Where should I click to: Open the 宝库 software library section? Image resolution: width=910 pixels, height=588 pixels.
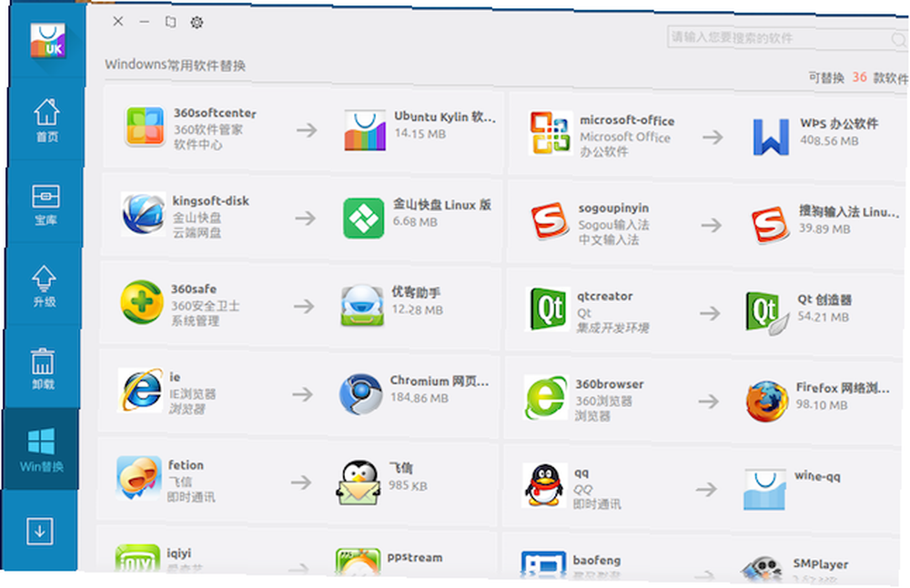[x=45, y=204]
